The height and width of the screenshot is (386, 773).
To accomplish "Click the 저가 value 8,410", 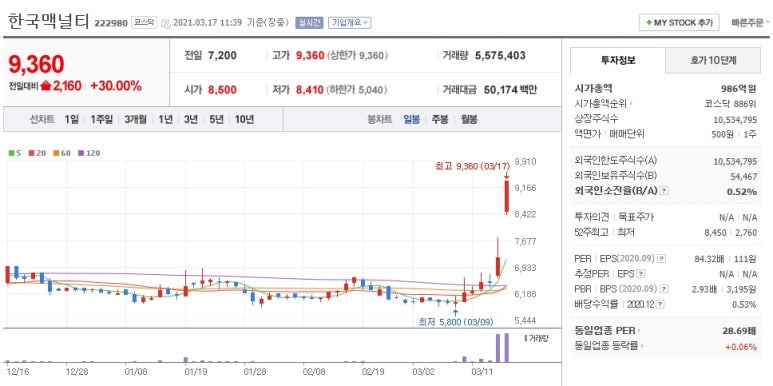I will point(310,90).
